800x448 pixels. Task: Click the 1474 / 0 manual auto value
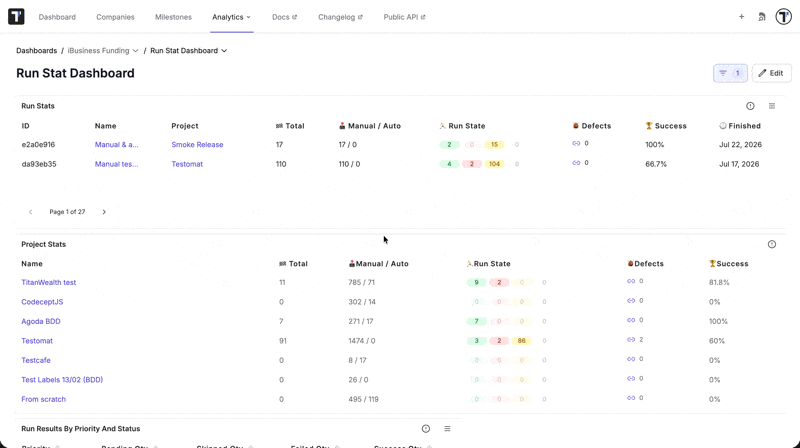(x=362, y=340)
